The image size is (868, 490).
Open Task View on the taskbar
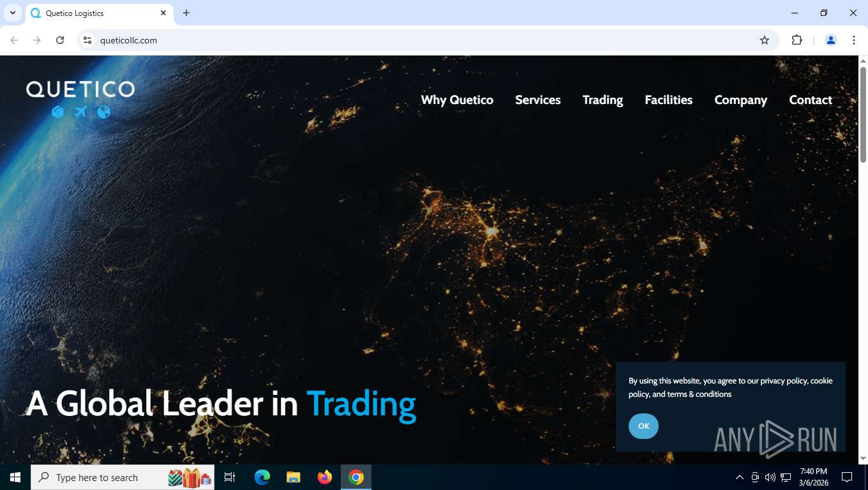230,477
